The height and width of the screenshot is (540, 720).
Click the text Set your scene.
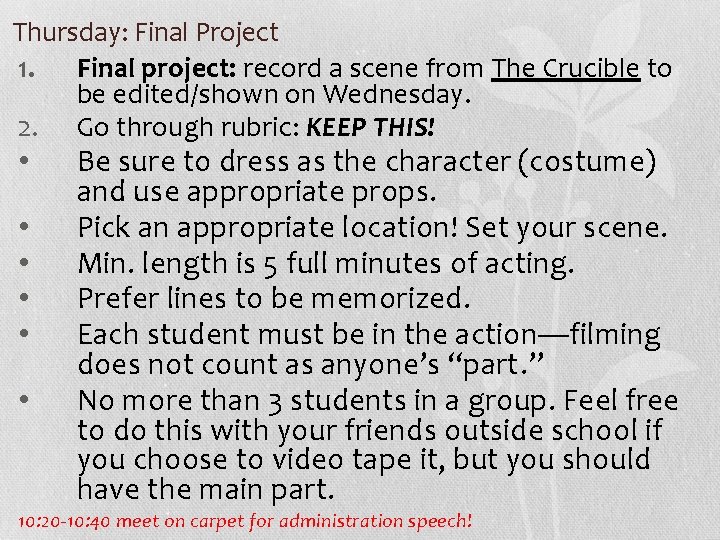[566, 228]
